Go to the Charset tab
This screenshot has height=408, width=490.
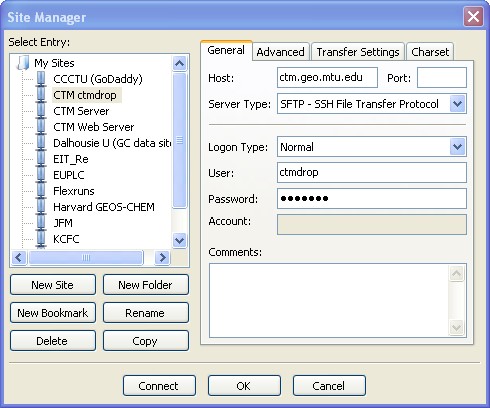click(x=430, y=52)
